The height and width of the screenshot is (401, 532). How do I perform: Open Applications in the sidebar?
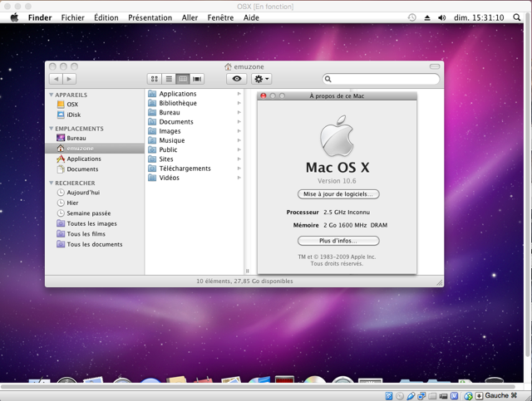tap(79, 159)
